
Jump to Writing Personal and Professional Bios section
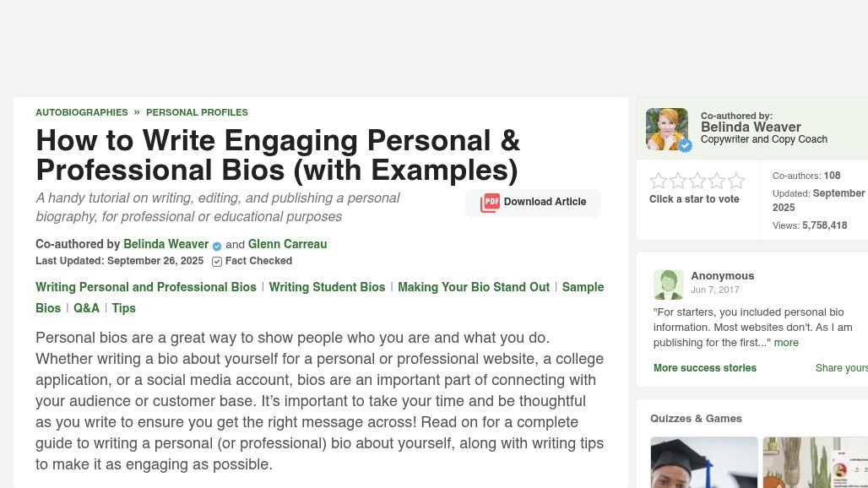click(x=146, y=287)
